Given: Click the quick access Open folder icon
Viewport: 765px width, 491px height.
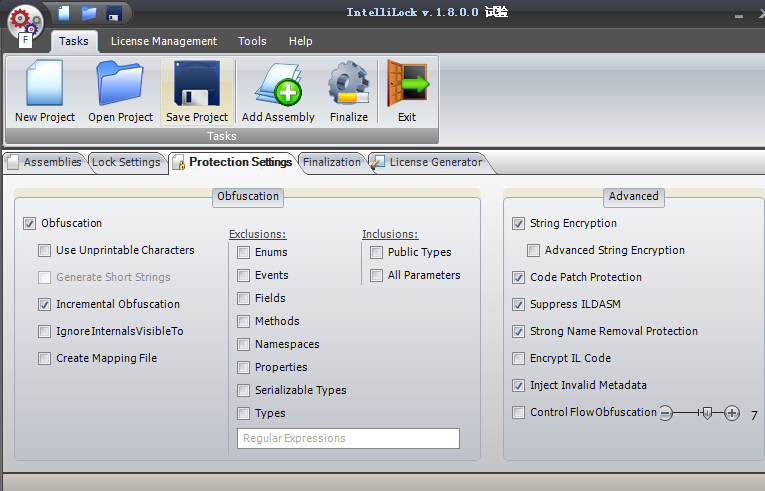Looking at the screenshot, I should 89,13.
